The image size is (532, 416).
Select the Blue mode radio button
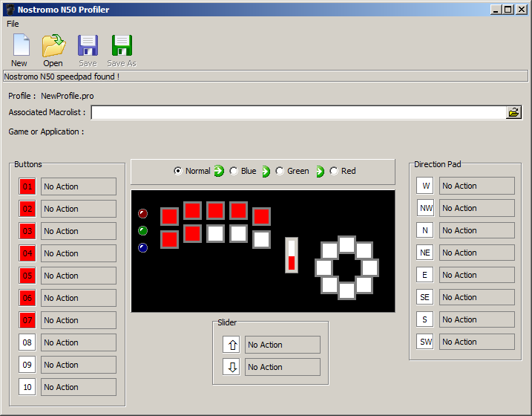234,171
